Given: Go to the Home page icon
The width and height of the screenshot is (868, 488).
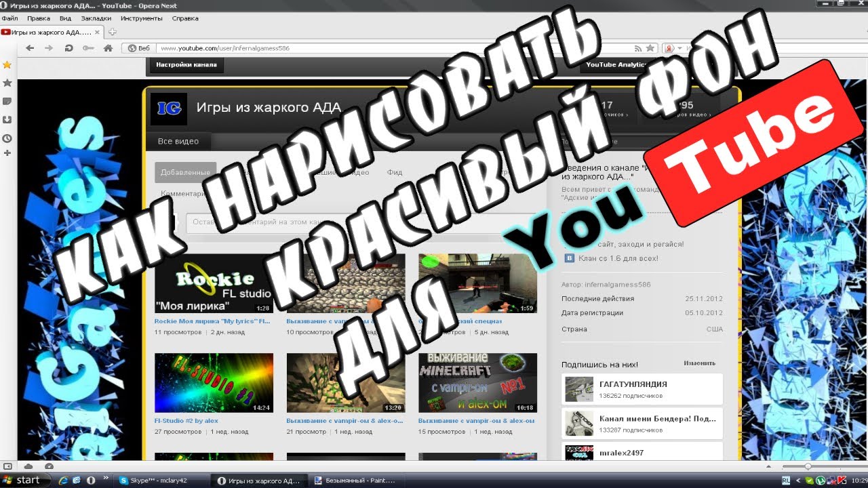Looking at the screenshot, I should [x=108, y=48].
